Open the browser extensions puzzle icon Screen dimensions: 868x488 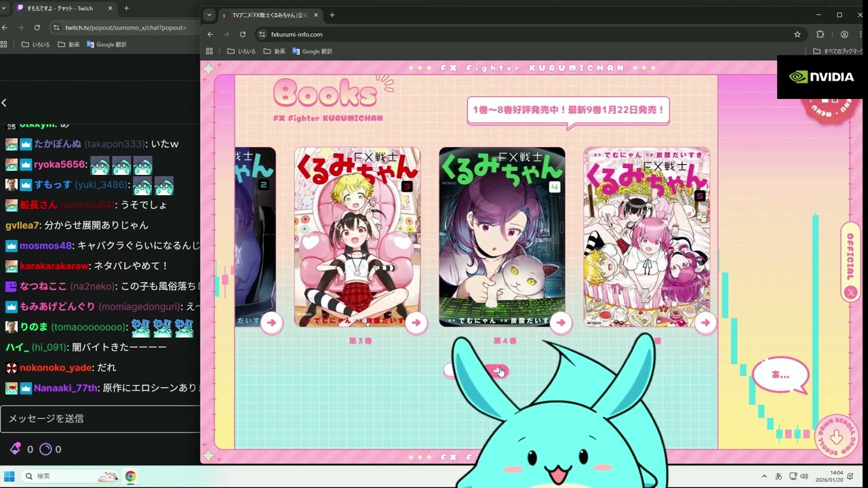point(821,34)
